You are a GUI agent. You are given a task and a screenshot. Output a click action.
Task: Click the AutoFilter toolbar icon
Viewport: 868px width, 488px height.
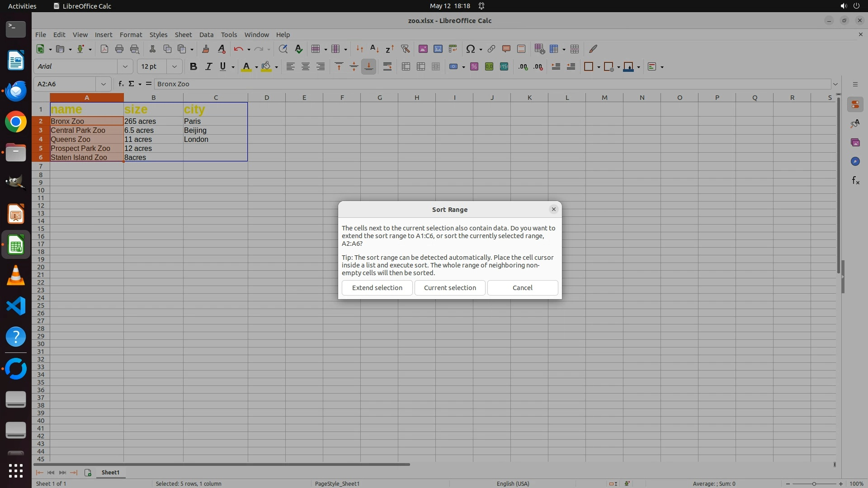(x=405, y=49)
